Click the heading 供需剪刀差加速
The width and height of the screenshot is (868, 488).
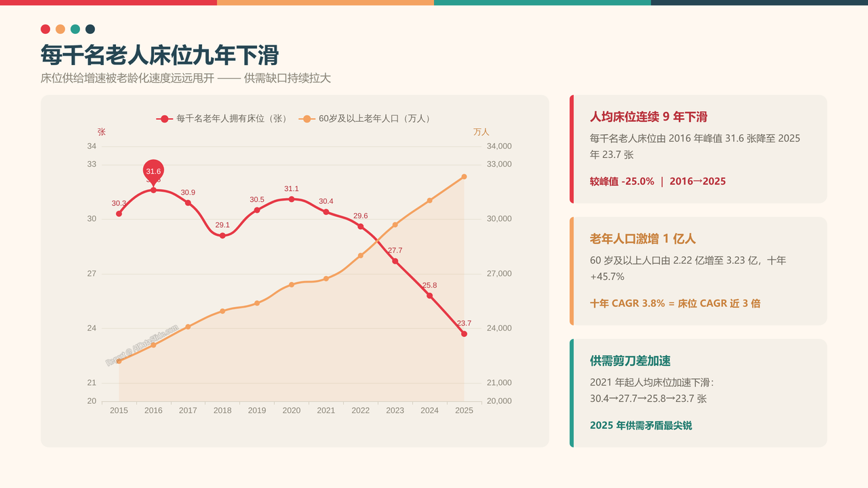coord(631,361)
